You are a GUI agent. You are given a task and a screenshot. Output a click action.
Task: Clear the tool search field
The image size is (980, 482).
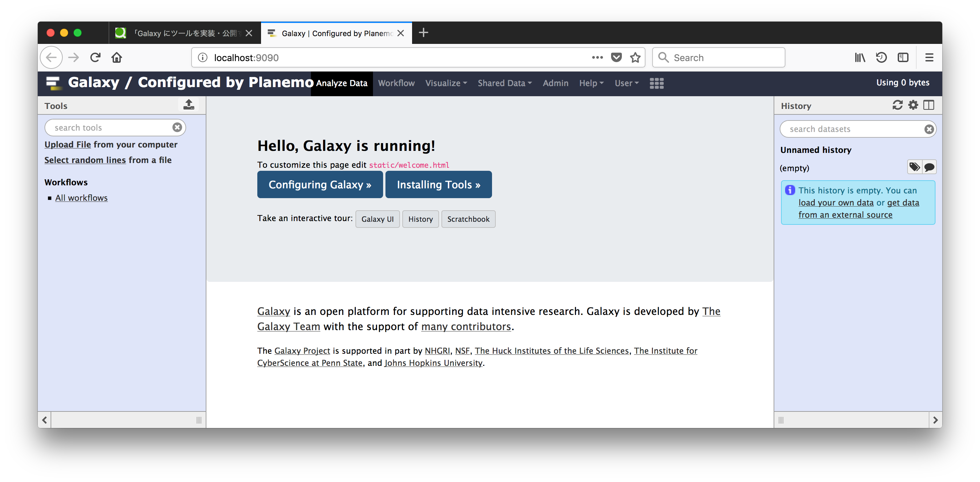177,128
